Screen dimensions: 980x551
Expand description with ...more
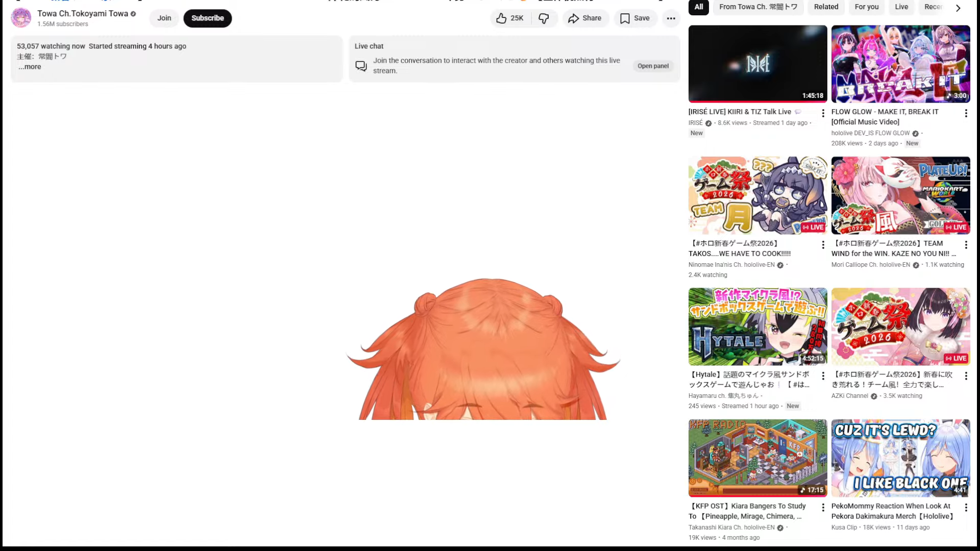click(30, 67)
